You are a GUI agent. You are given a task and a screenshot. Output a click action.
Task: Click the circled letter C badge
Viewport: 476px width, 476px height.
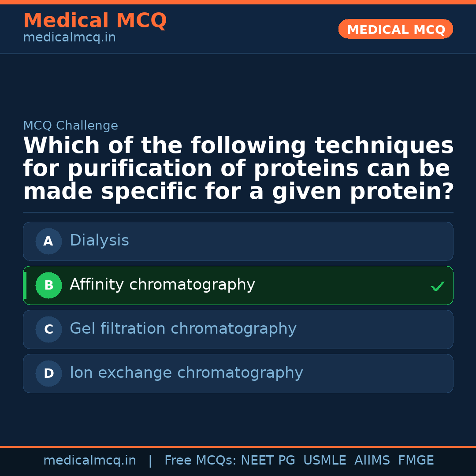click(x=48, y=329)
